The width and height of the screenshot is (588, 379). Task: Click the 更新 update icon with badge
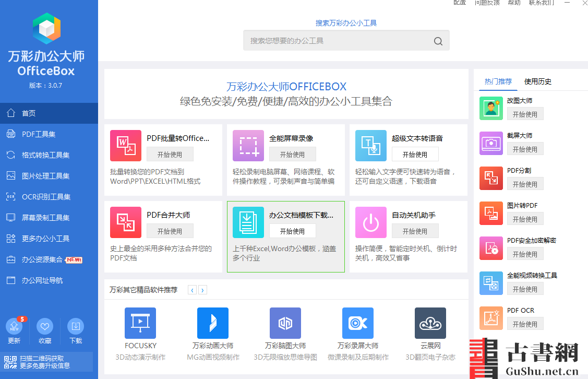[14, 326]
